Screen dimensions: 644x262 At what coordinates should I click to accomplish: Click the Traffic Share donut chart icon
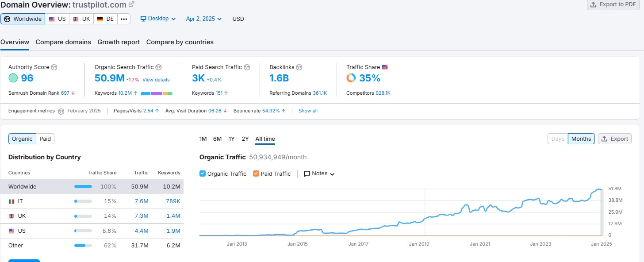[x=351, y=78]
